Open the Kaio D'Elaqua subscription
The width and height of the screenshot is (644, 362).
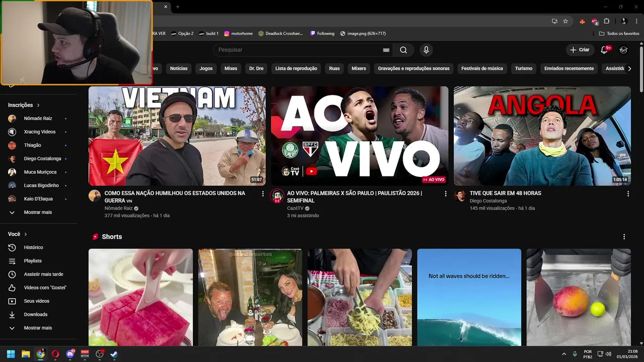pyautogui.click(x=38, y=199)
